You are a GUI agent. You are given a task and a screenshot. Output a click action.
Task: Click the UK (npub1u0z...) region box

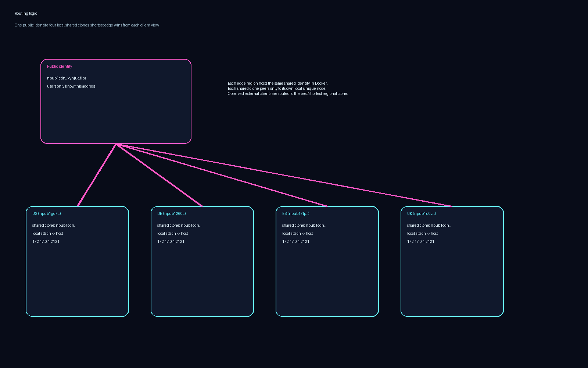point(452,261)
